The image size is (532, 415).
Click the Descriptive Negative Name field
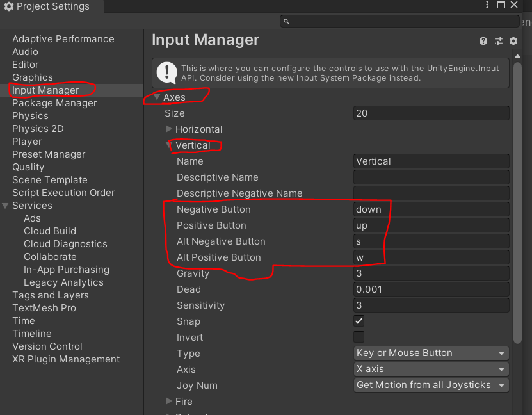click(x=431, y=193)
